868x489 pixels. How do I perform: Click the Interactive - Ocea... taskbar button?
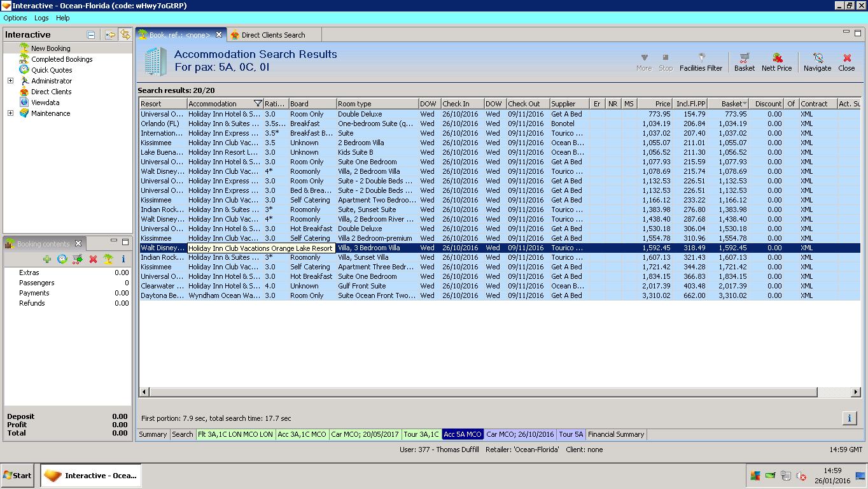point(91,476)
